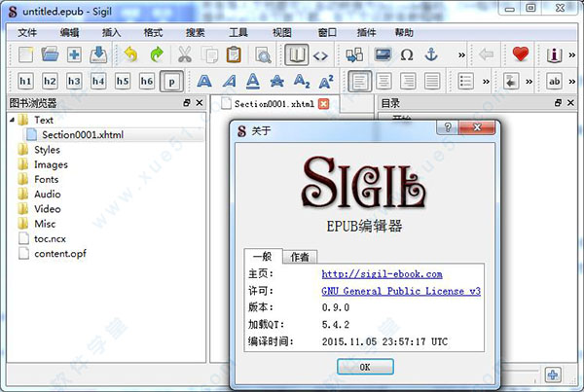Switch to Code View angle brackets icon
The image size is (584, 392).
320,55
